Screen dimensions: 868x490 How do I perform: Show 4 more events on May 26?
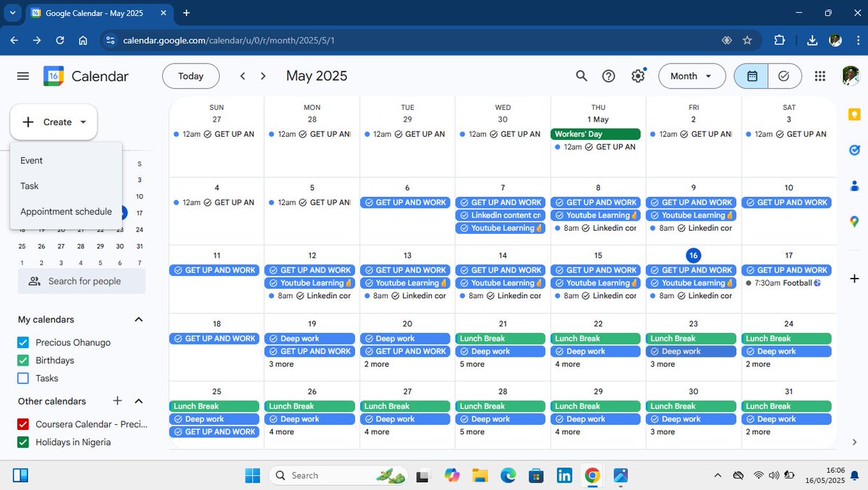(x=281, y=432)
